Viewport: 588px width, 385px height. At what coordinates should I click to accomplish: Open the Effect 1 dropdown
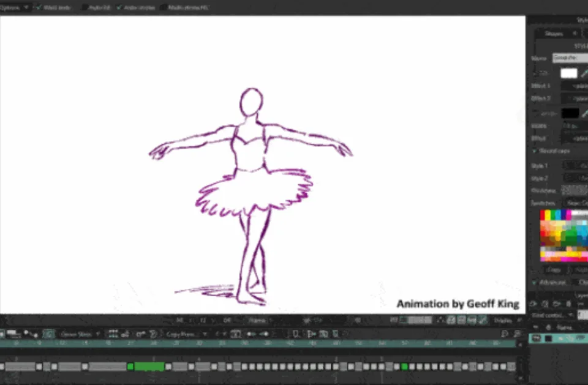(x=575, y=86)
